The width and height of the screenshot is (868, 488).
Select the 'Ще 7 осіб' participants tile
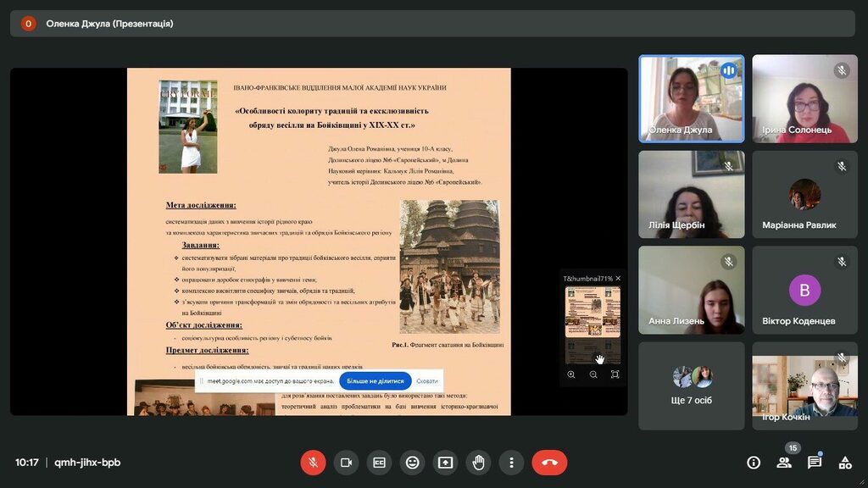coord(691,385)
